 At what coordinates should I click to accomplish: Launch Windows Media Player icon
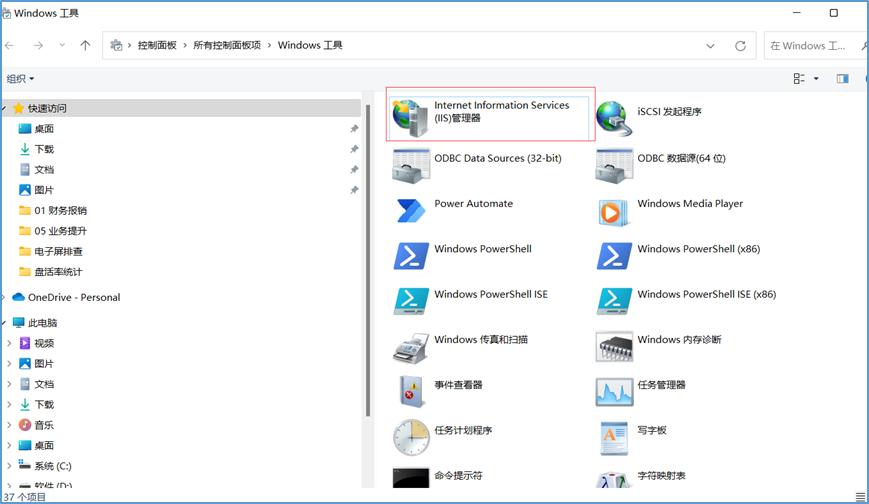[614, 212]
